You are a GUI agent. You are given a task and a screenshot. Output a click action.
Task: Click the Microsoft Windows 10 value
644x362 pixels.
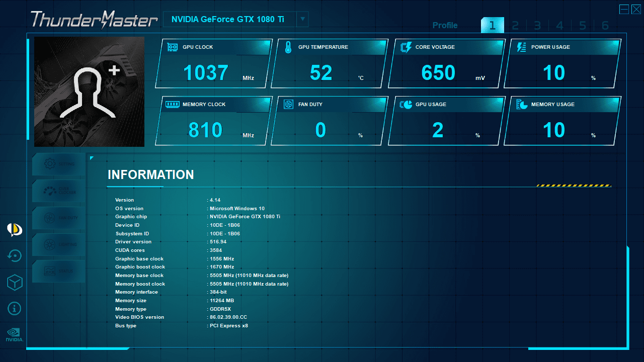[x=237, y=209]
